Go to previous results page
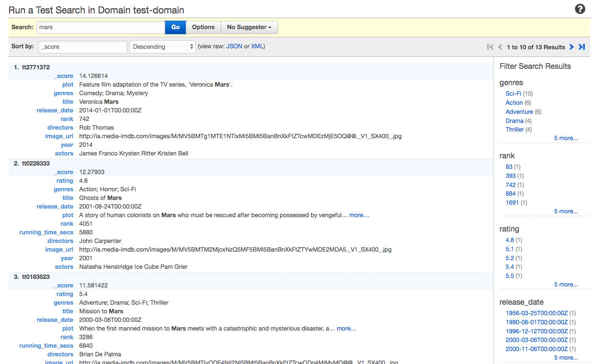Viewport: 596px width, 364px height. point(500,47)
